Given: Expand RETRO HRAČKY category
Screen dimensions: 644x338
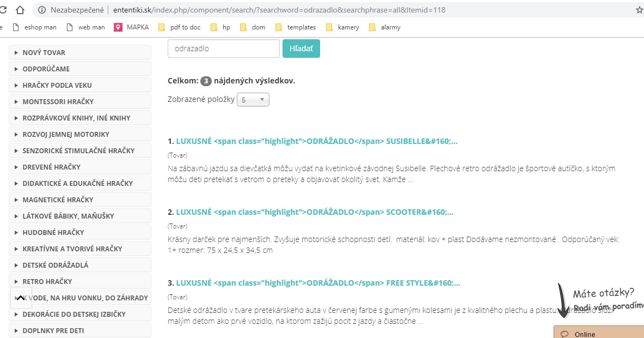Looking at the screenshot, I should pyautogui.click(x=80, y=281).
